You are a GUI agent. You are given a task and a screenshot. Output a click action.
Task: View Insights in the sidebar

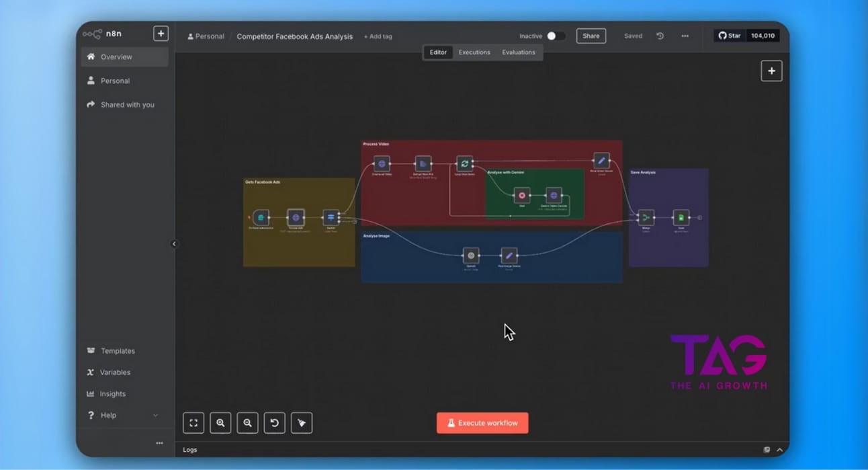(106, 394)
